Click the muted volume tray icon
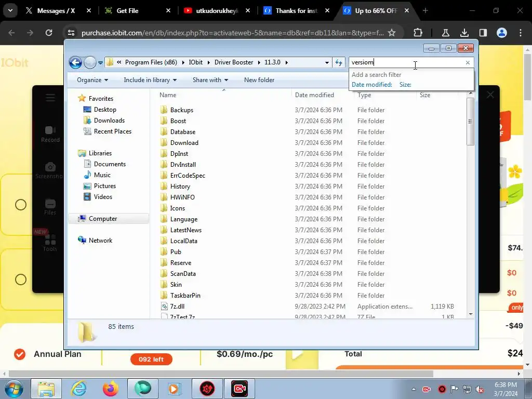The width and height of the screenshot is (532, 399). coord(480,389)
